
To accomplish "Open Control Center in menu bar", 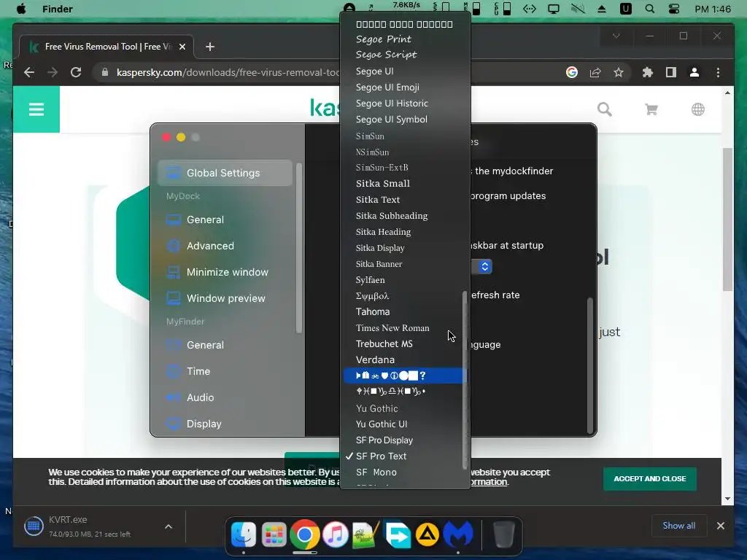I will coord(673,9).
